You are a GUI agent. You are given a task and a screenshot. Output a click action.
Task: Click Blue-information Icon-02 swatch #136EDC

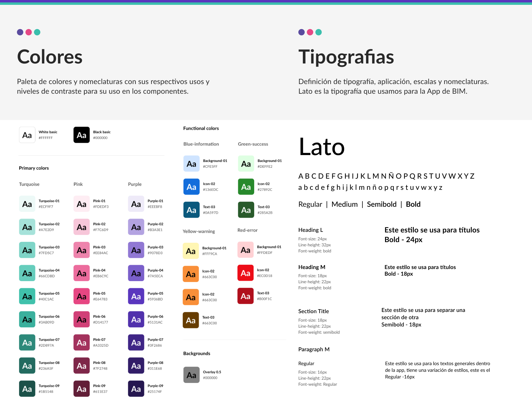pos(191,187)
